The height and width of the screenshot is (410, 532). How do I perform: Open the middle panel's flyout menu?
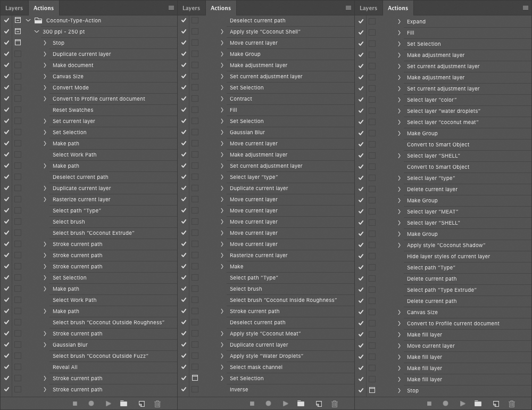(348, 8)
